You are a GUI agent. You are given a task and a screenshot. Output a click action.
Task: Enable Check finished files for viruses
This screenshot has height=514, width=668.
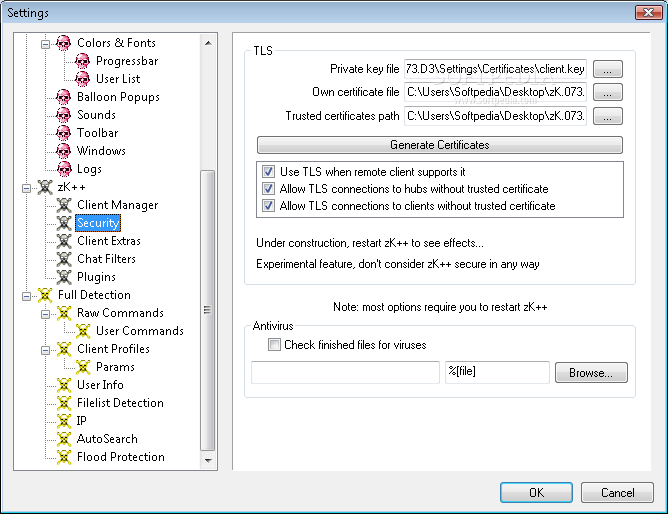(x=274, y=345)
